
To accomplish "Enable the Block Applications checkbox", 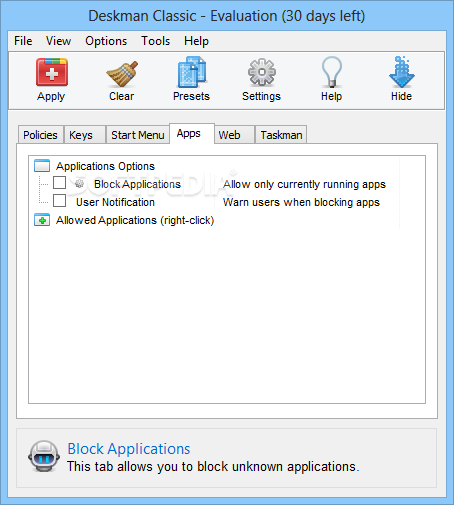I will click(59, 183).
